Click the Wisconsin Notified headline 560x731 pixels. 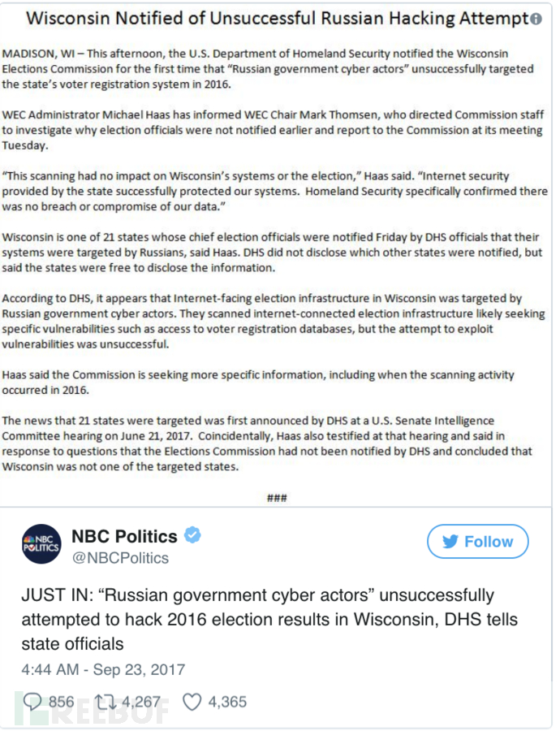278,19
